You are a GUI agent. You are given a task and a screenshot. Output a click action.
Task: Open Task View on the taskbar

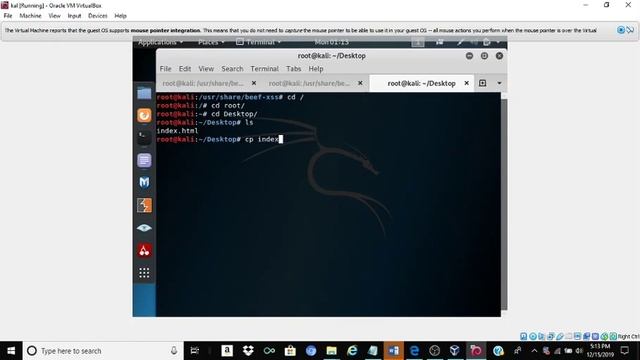195,351
